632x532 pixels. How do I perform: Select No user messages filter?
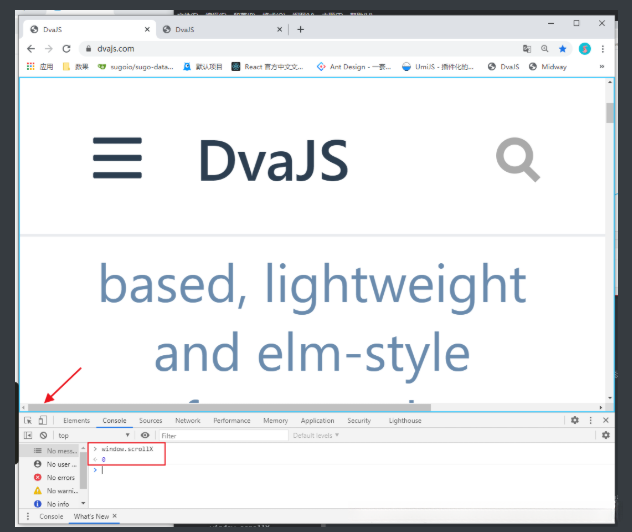pyautogui.click(x=50, y=464)
